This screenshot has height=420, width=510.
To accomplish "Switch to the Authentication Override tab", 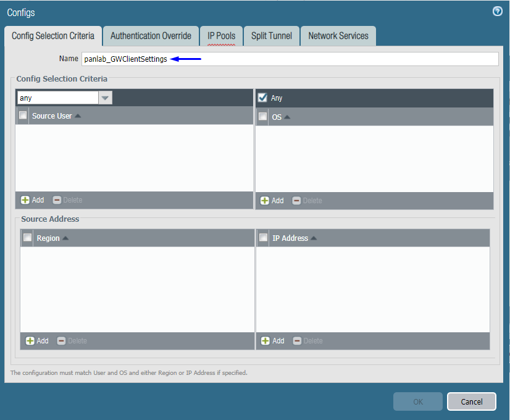I will click(151, 36).
